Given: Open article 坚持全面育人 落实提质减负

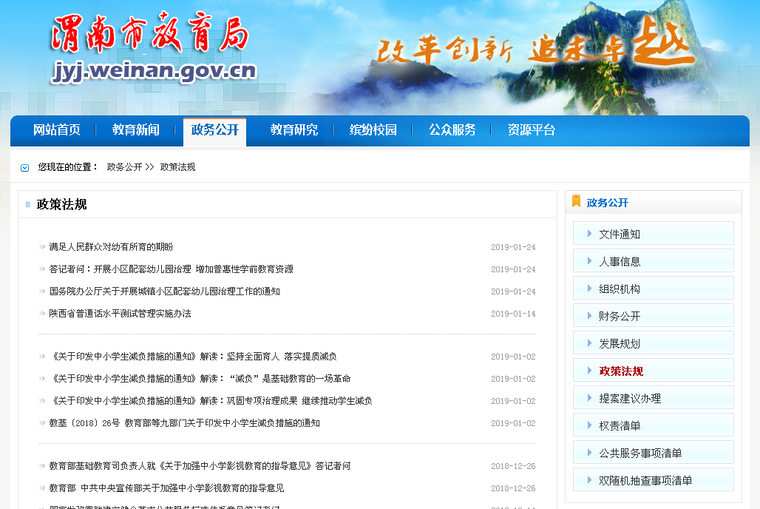Looking at the screenshot, I should coord(193,357).
